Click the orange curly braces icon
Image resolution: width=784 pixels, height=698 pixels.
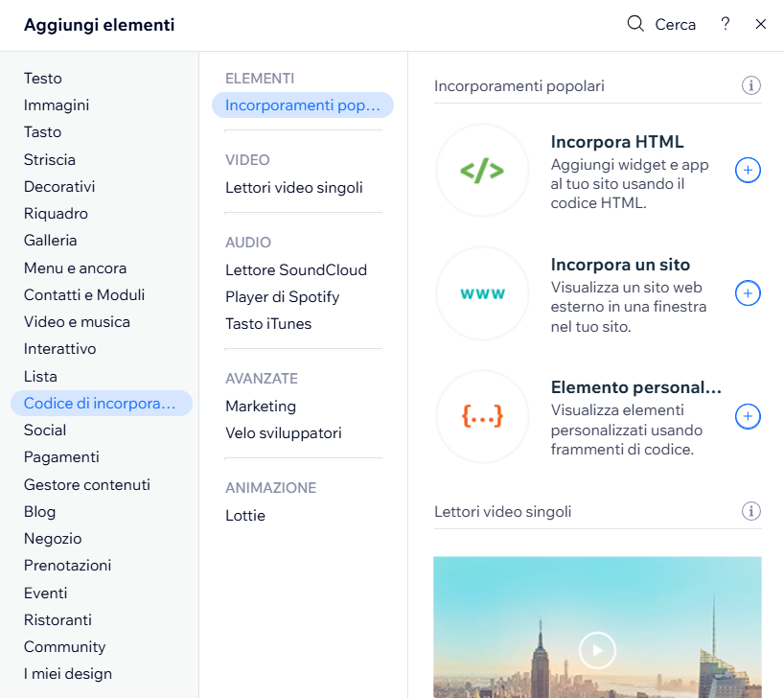[x=481, y=416]
